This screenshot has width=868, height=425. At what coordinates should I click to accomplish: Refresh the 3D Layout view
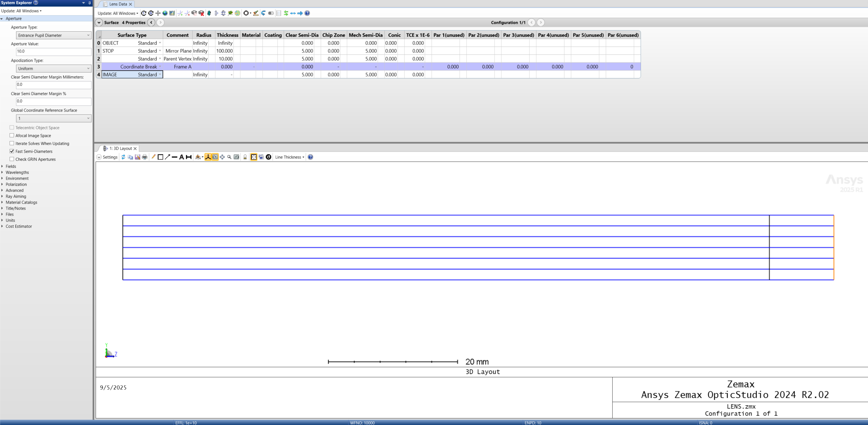123,157
